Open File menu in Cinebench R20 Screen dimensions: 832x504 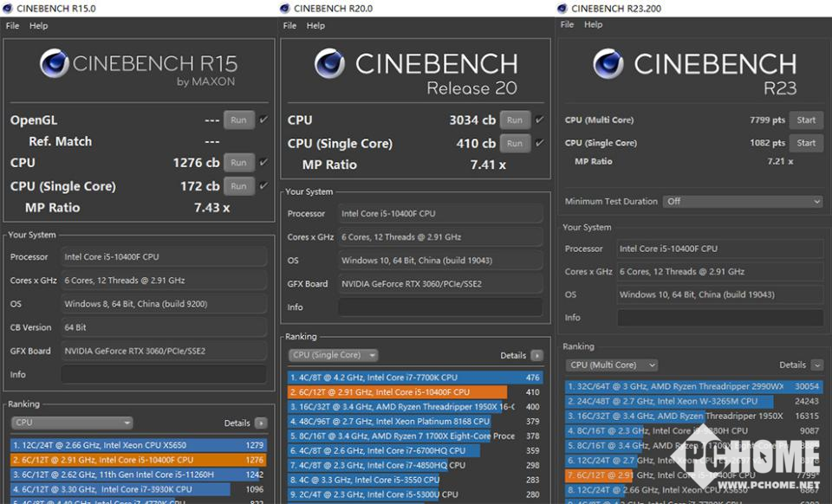pyautogui.click(x=289, y=25)
